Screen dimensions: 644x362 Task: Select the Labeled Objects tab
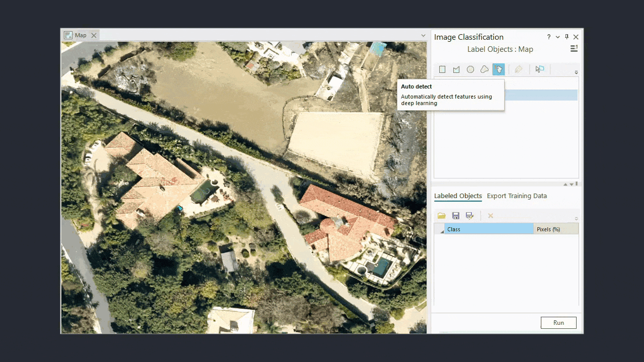[x=458, y=196]
